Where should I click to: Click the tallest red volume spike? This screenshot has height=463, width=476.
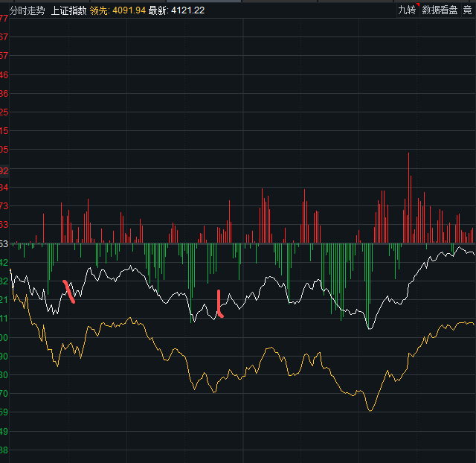(x=408, y=197)
